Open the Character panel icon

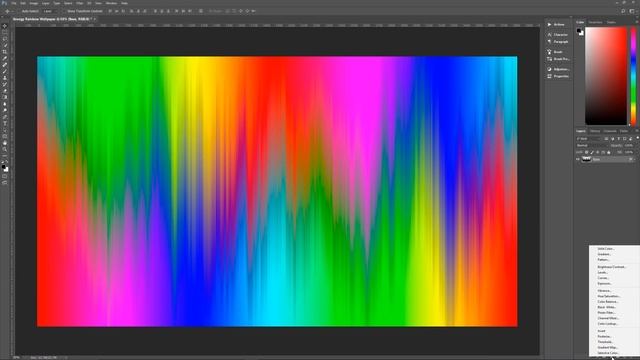549,35
